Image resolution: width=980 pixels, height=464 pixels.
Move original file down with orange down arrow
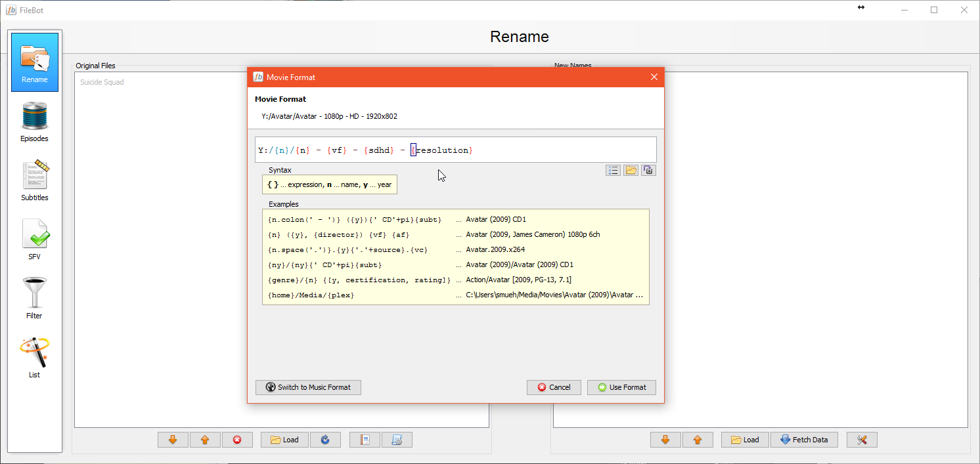(x=173, y=440)
